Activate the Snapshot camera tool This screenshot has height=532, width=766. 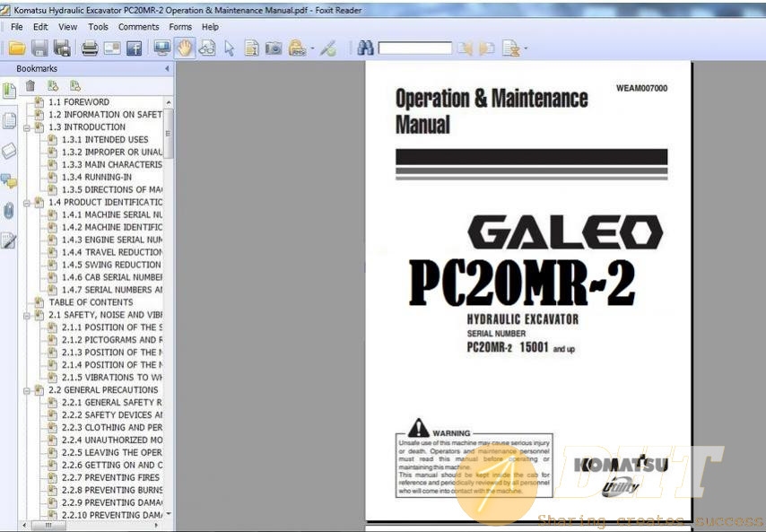[x=274, y=48]
